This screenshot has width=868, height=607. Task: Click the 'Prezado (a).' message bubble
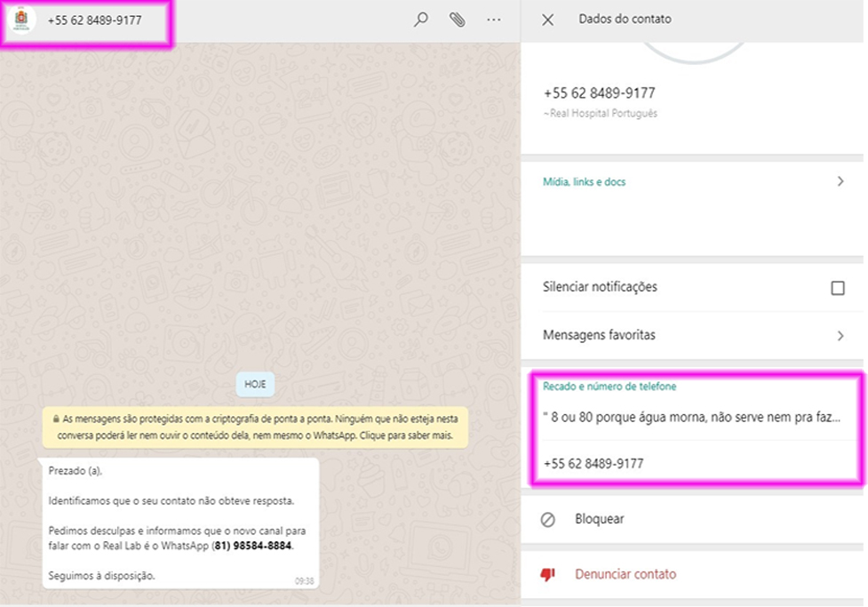(180, 523)
